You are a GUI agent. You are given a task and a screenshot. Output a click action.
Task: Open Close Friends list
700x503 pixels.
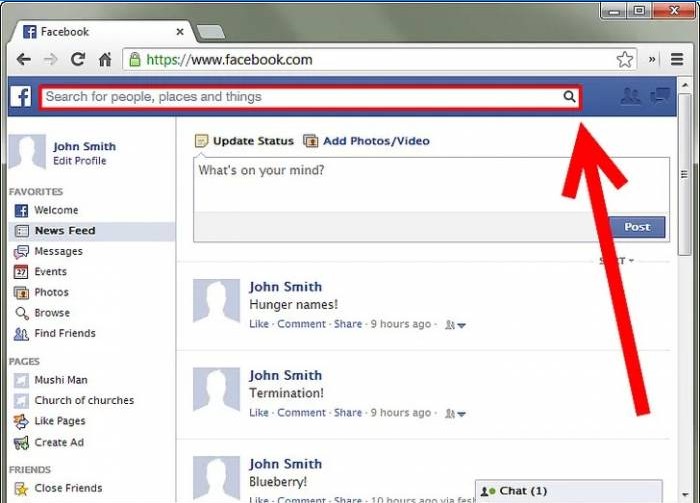pos(68,488)
